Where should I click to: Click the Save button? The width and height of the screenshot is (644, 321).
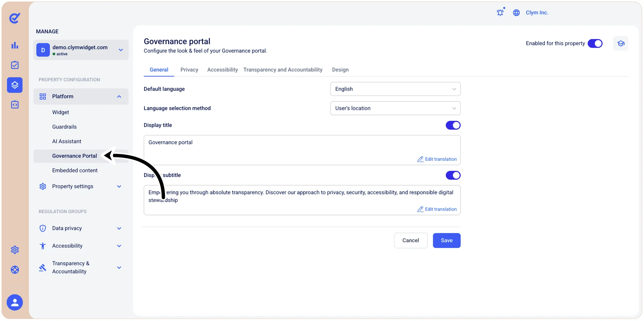[x=446, y=240]
